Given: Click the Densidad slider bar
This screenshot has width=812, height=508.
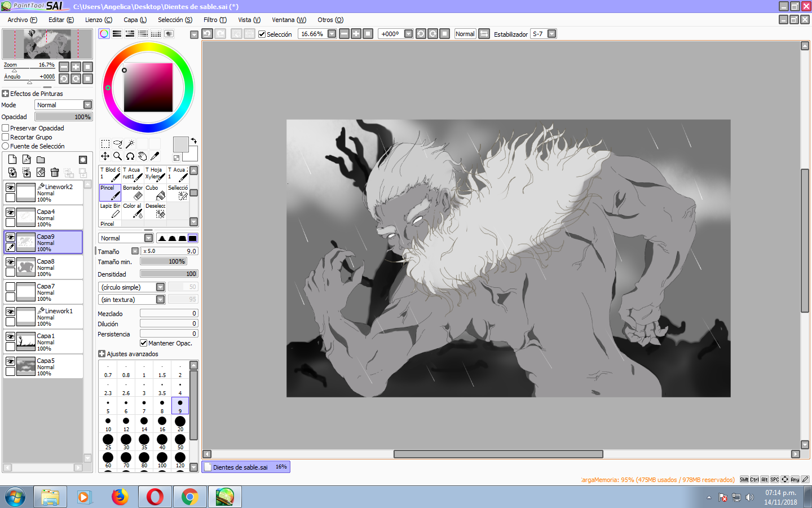Looking at the screenshot, I should point(169,274).
